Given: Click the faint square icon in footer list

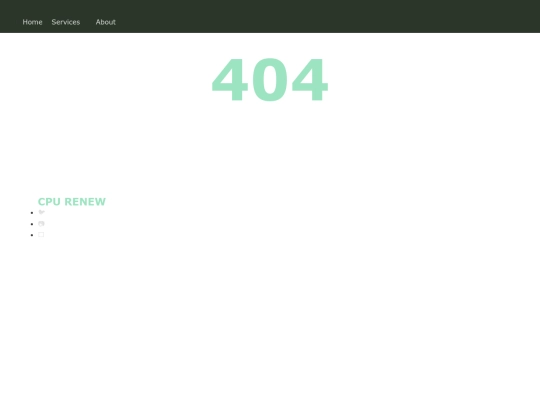Looking at the screenshot, I should pos(41,235).
